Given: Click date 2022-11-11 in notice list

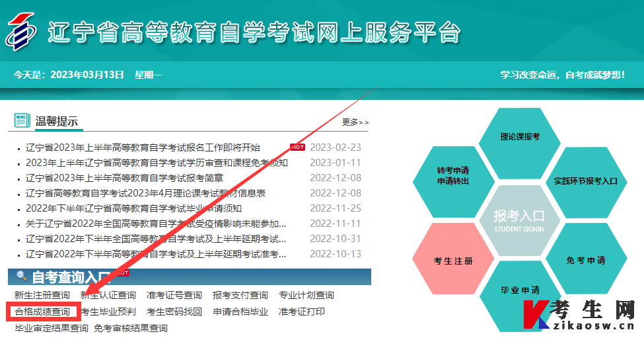Looking at the screenshot, I should tap(336, 224).
